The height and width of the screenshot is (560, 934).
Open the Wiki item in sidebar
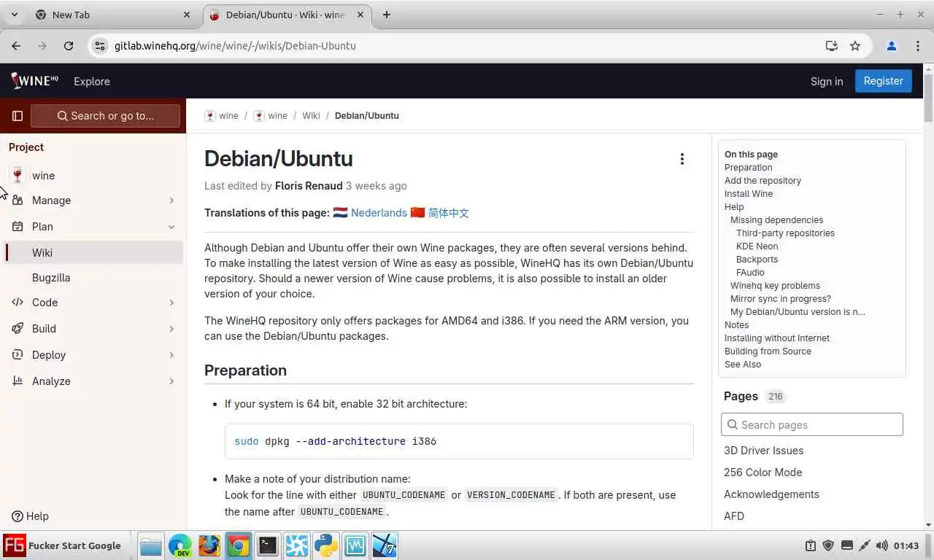click(93, 253)
